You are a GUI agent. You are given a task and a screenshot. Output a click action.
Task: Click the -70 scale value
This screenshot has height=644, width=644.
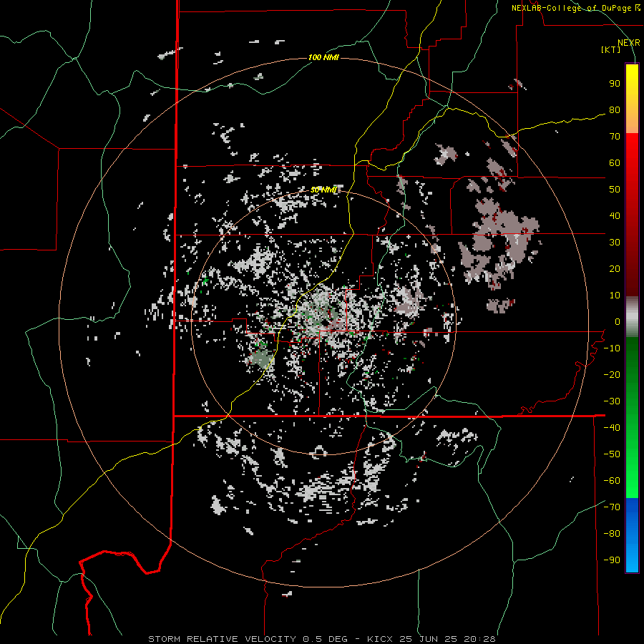(612, 507)
